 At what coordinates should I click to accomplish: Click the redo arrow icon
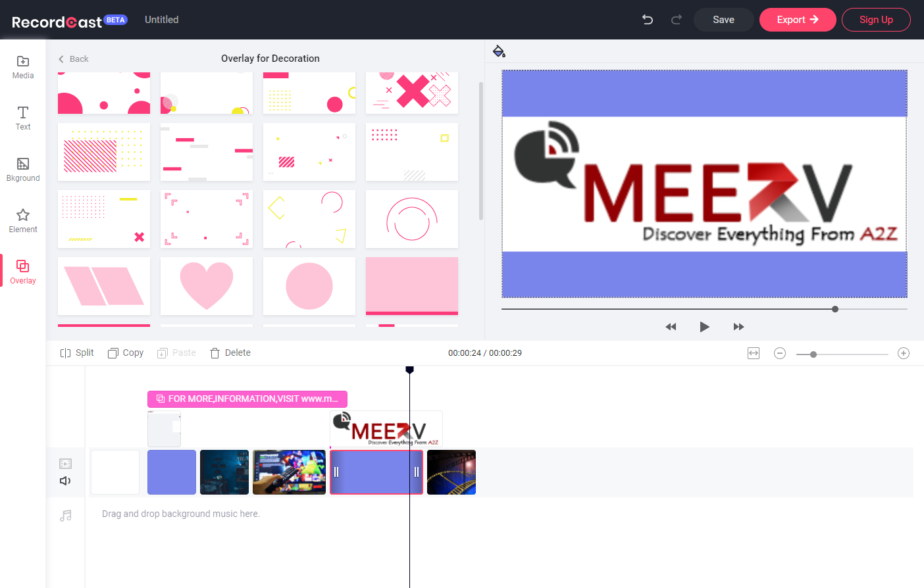click(676, 20)
